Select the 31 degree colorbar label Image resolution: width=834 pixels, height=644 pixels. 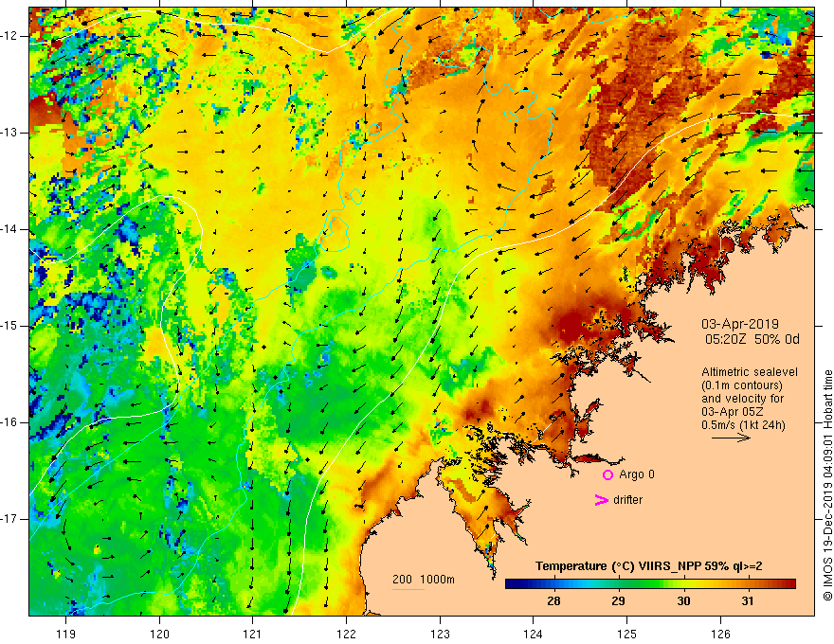coord(748,601)
